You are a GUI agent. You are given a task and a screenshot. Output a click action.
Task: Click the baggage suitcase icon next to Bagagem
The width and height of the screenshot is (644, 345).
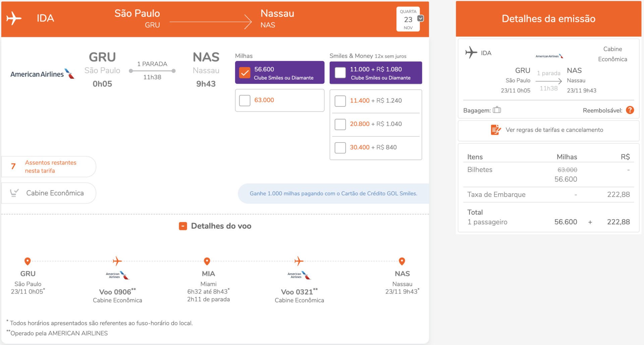point(497,110)
